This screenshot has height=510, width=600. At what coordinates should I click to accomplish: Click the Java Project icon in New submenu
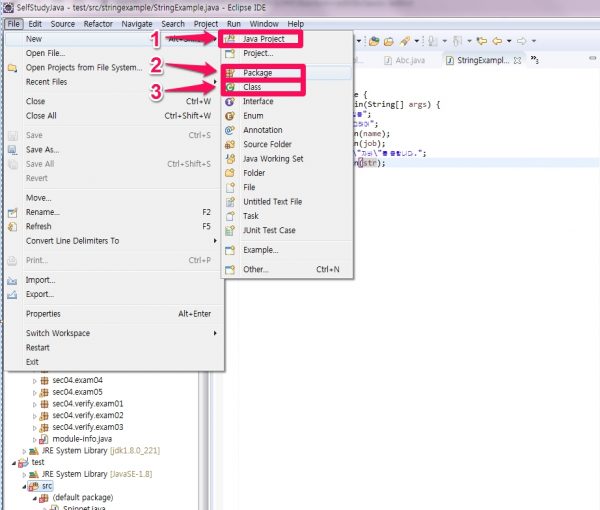tap(231, 38)
